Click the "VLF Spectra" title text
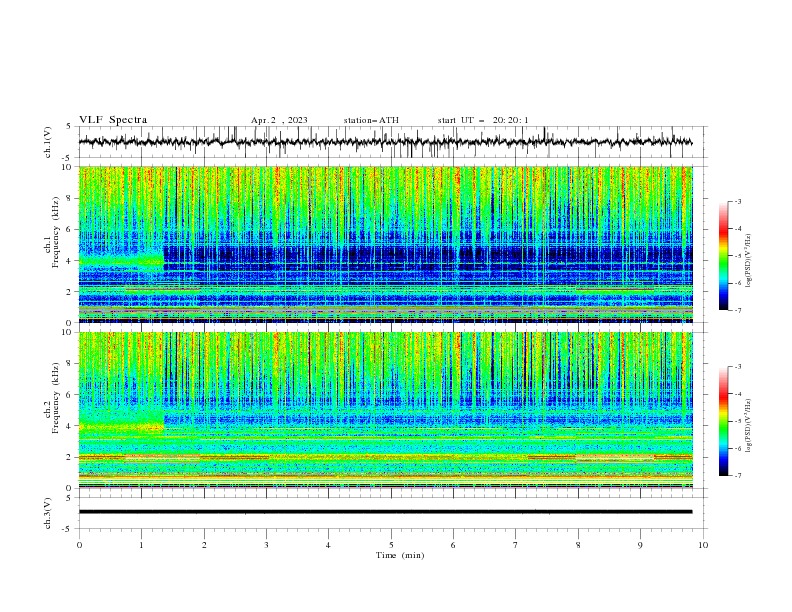Image resolution: width=792 pixels, height=612 pixels. 113,120
